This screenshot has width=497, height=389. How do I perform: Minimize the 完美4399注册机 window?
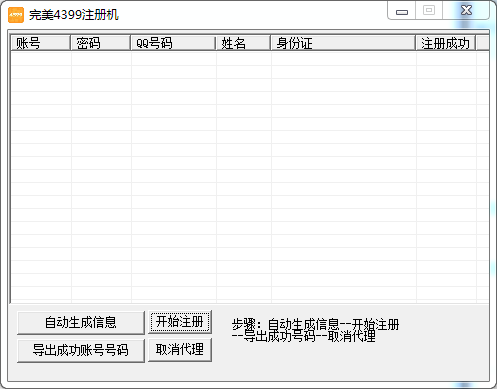pos(402,12)
